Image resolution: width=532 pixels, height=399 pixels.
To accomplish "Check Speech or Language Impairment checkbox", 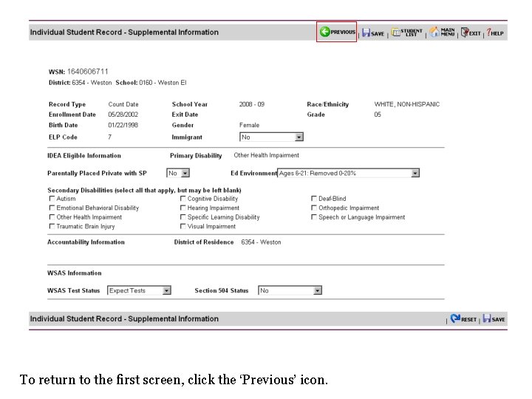I will tap(314, 216).
